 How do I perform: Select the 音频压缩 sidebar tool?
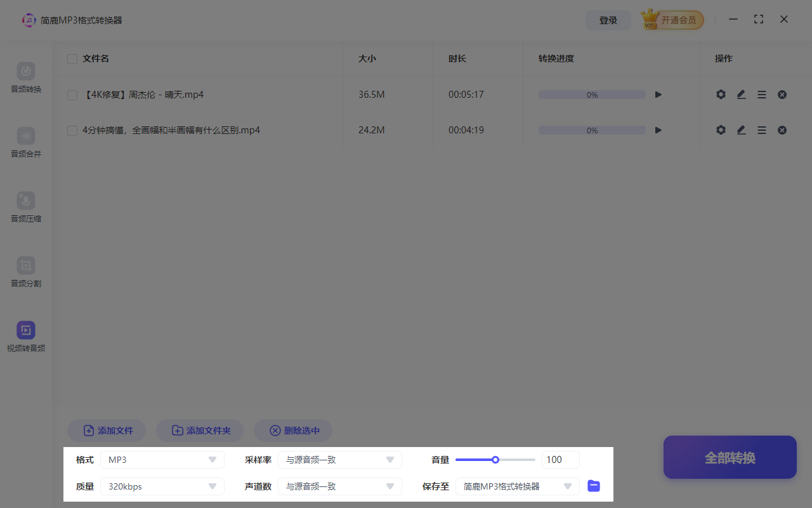(x=25, y=207)
